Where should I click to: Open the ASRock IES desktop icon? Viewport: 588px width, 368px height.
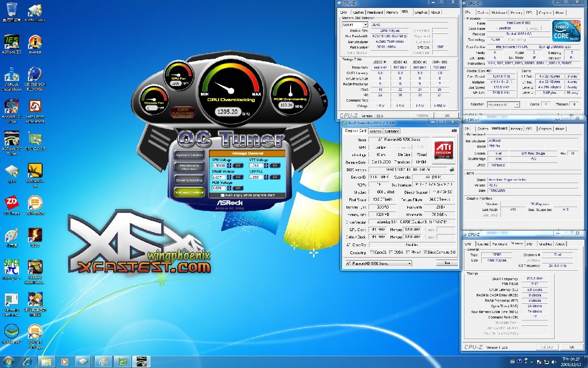click(x=11, y=44)
